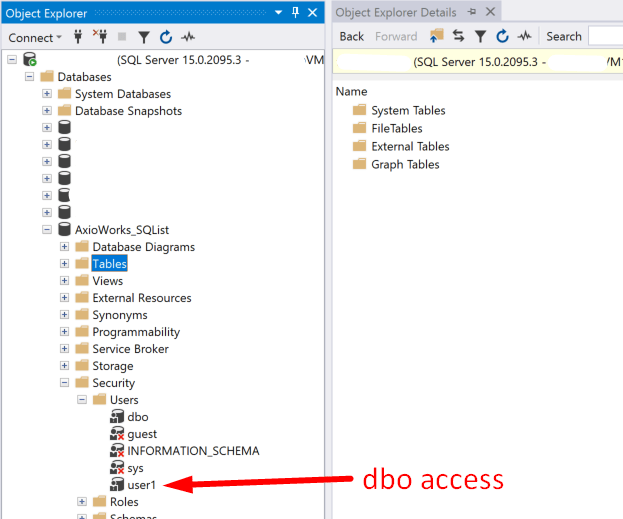Select the Storage tree item
This screenshot has height=519, width=623.
pos(113,366)
